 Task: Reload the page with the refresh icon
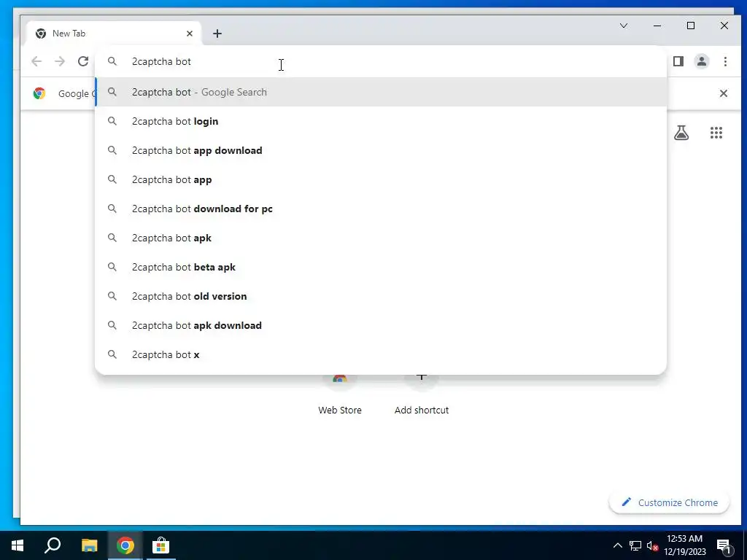tap(83, 61)
